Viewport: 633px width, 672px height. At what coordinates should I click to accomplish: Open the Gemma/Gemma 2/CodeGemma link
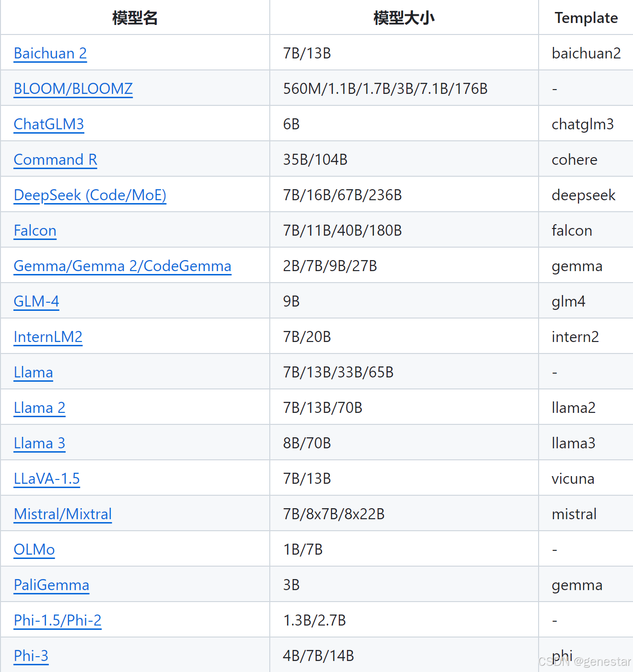(122, 266)
